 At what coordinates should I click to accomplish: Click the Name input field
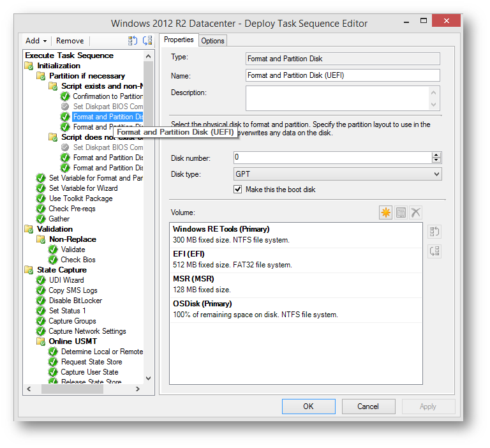pos(343,75)
